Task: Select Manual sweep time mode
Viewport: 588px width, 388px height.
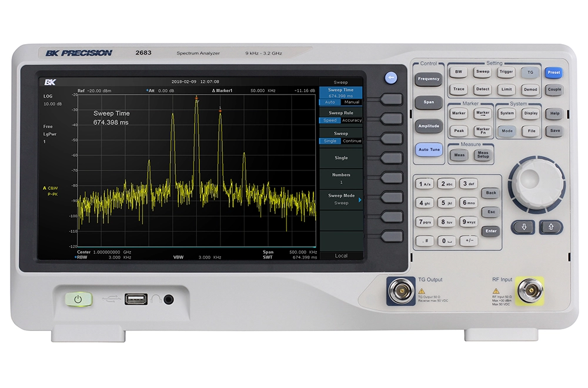Action: [x=352, y=102]
